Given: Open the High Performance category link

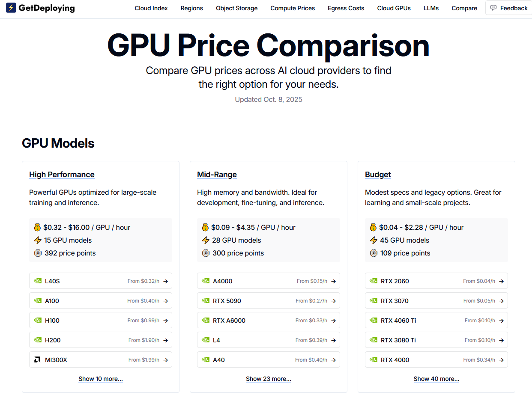Looking at the screenshot, I should pyautogui.click(x=62, y=175).
